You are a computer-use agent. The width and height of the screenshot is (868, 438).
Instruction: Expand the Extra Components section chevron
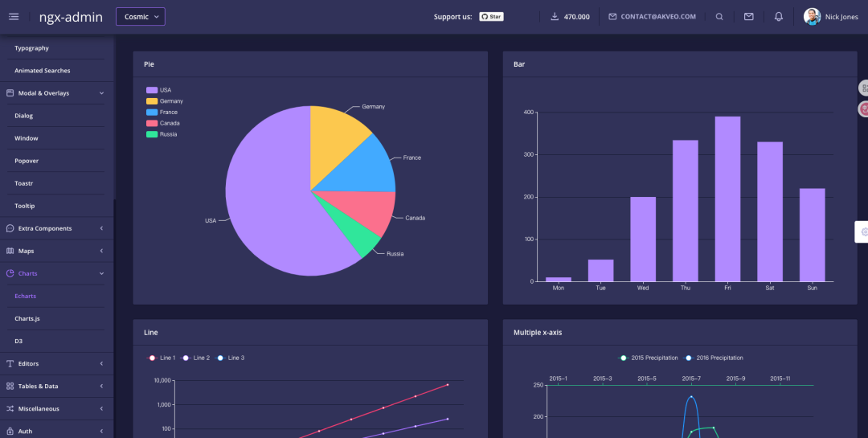point(101,228)
